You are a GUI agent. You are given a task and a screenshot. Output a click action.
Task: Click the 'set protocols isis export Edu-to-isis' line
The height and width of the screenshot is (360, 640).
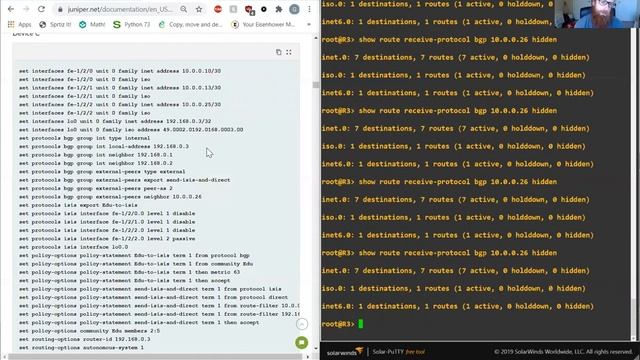[x=78, y=205]
